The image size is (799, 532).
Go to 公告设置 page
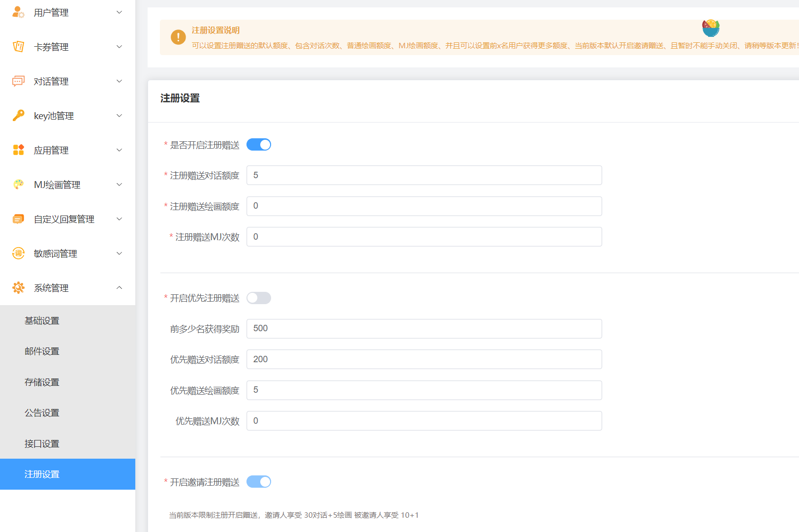coord(42,413)
